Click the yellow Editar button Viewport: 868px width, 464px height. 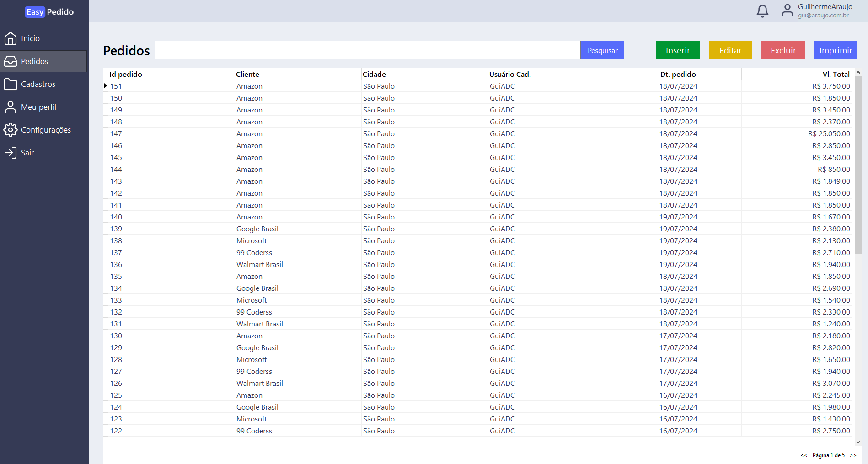click(x=730, y=50)
